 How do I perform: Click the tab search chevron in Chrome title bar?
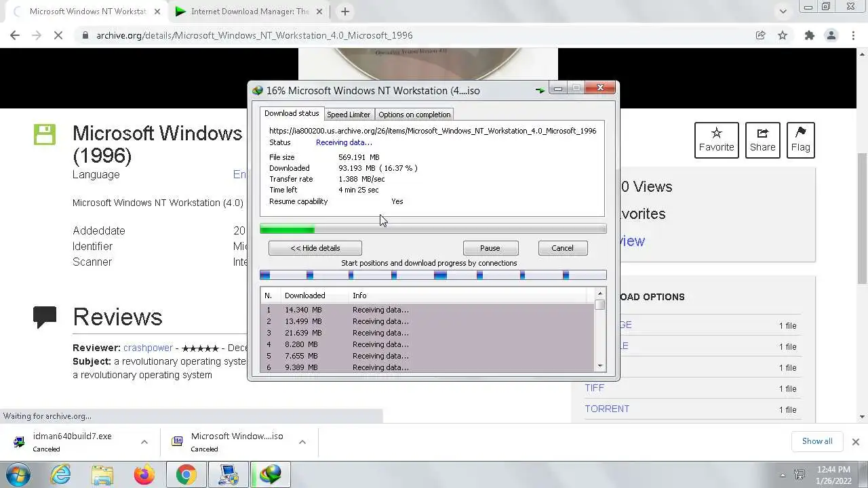[x=783, y=12]
